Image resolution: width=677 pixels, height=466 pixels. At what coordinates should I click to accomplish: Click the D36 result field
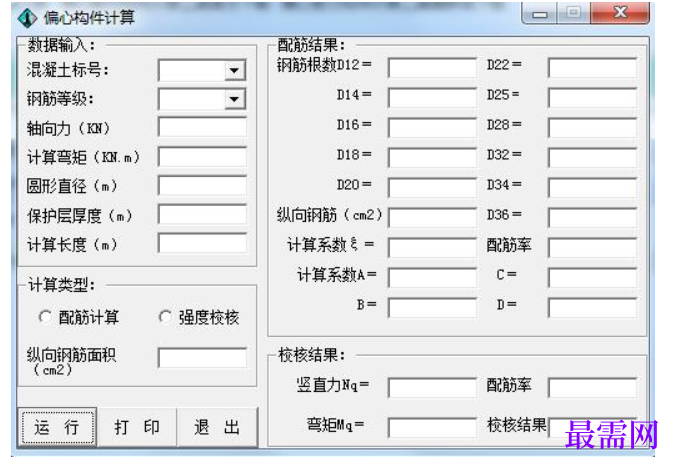[592, 218]
